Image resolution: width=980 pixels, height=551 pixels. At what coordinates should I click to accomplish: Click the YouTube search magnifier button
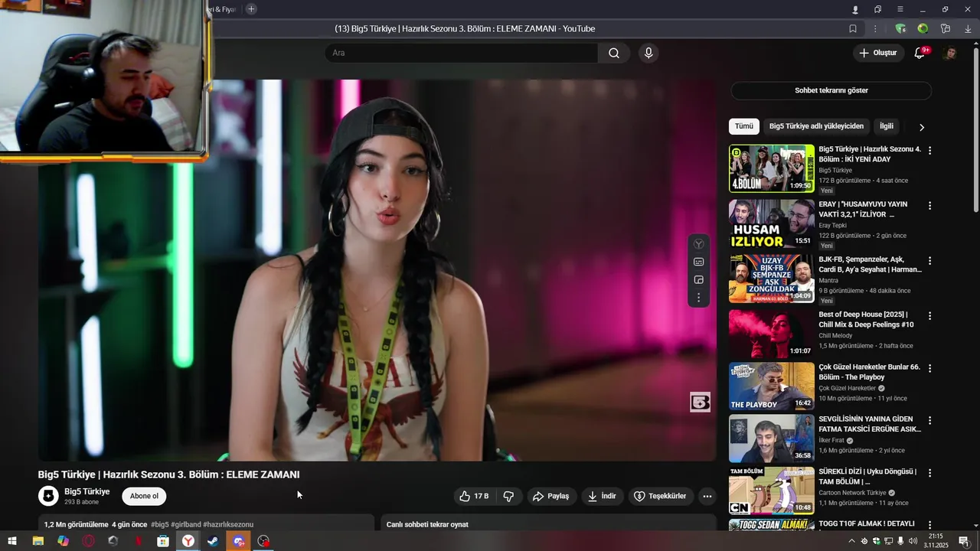(x=614, y=53)
